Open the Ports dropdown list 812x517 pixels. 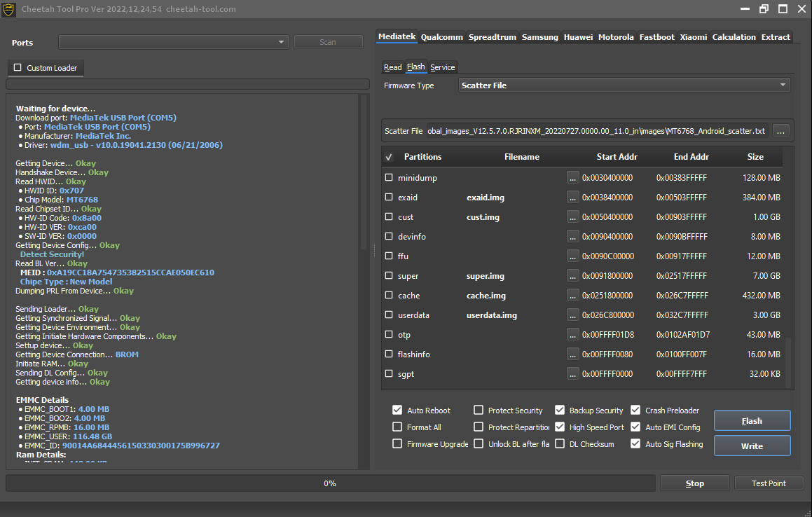[x=174, y=42]
